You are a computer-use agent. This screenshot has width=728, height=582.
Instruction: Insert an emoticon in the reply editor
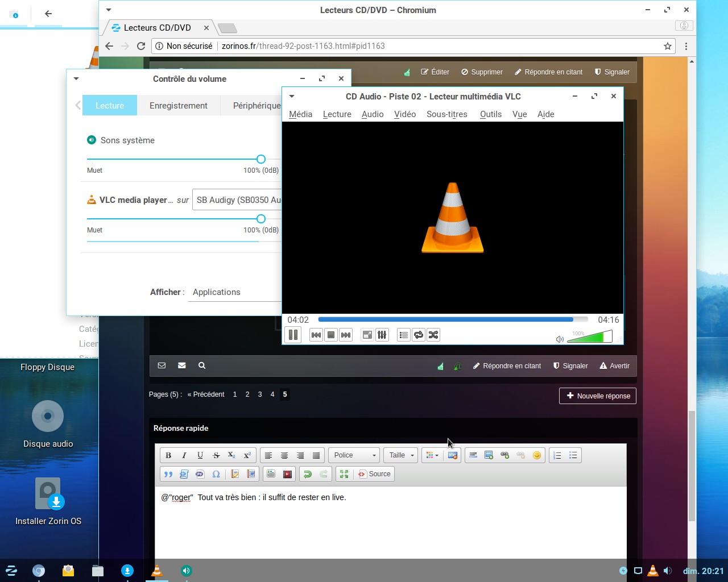tap(536, 455)
